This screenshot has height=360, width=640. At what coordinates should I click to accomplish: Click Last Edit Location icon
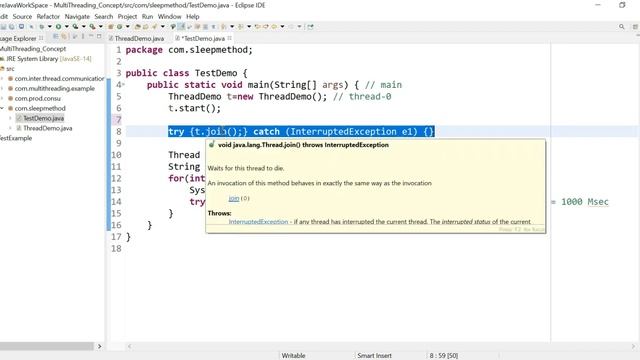[257, 27]
